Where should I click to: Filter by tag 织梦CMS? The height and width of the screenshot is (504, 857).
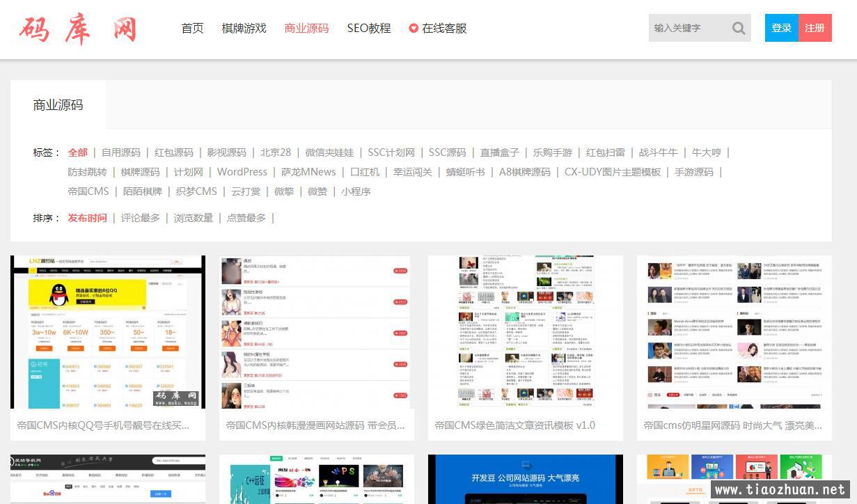(196, 191)
